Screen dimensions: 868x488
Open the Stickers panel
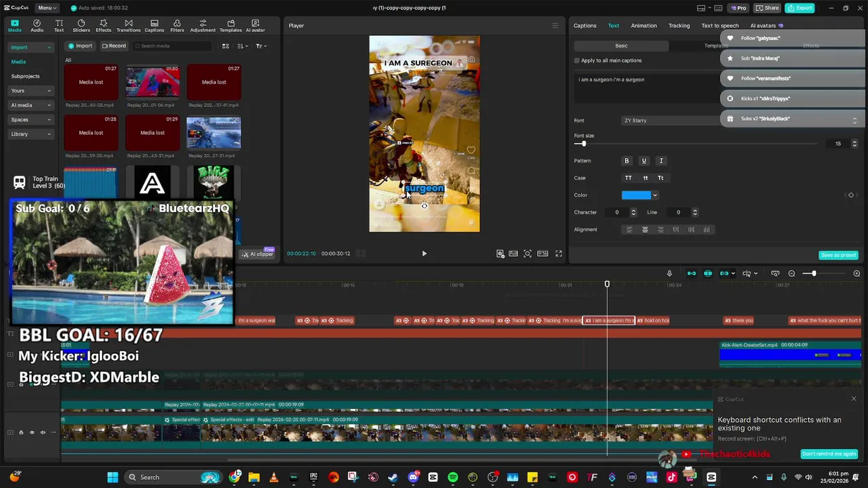click(x=81, y=26)
